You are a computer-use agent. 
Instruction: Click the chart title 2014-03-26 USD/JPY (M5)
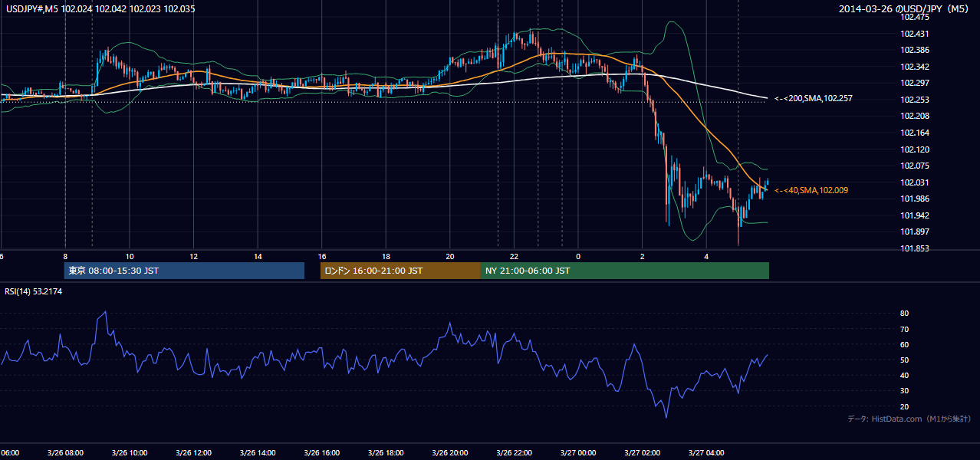(x=903, y=9)
